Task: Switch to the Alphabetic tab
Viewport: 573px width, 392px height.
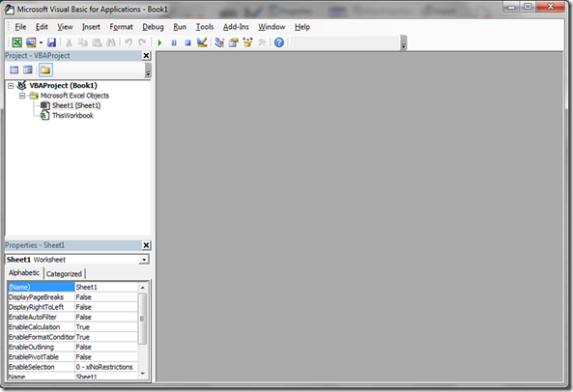Action: [24, 273]
